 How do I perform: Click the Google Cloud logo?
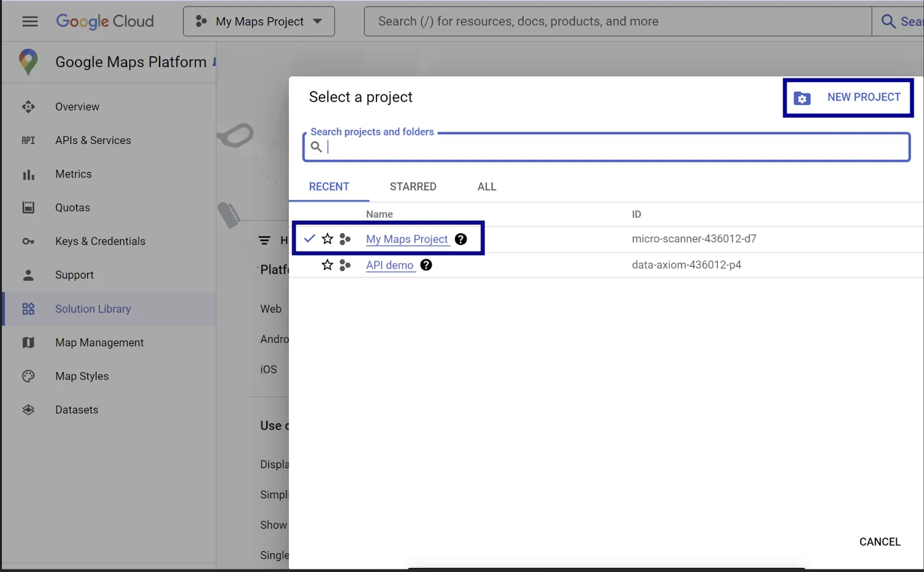105,21
